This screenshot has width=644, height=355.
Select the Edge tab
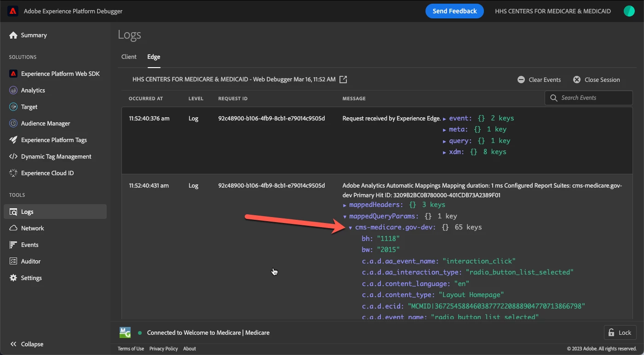pyautogui.click(x=154, y=57)
